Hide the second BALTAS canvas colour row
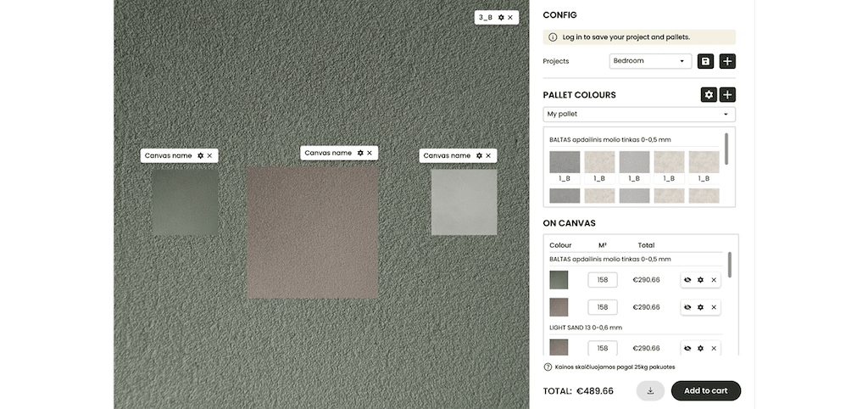Screen dimensions: 868x409 [687, 307]
